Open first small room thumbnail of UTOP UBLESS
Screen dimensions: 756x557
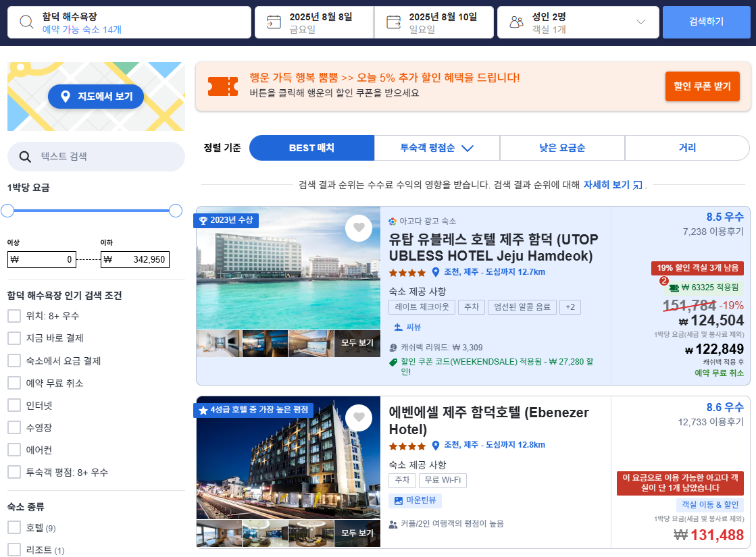pyautogui.click(x=219, y=344)
